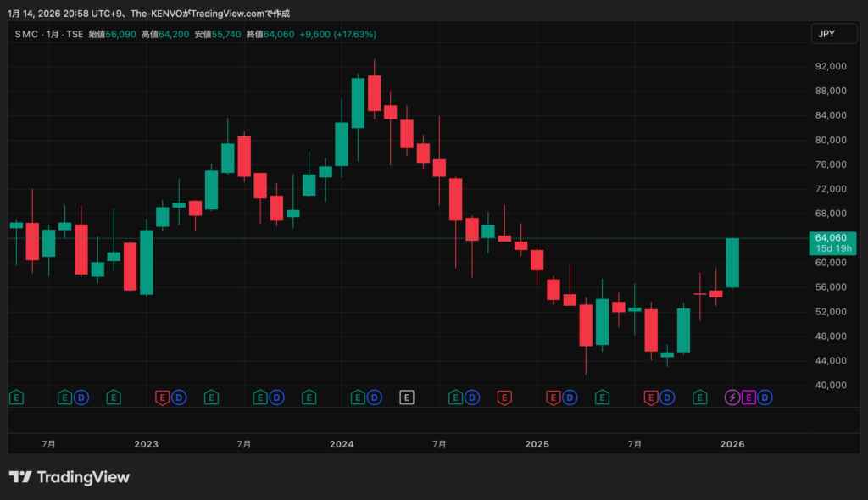Open the leftmost green earnings E marker
The height and width of the screenshot is (500, 868).
[x=15, y=397]
